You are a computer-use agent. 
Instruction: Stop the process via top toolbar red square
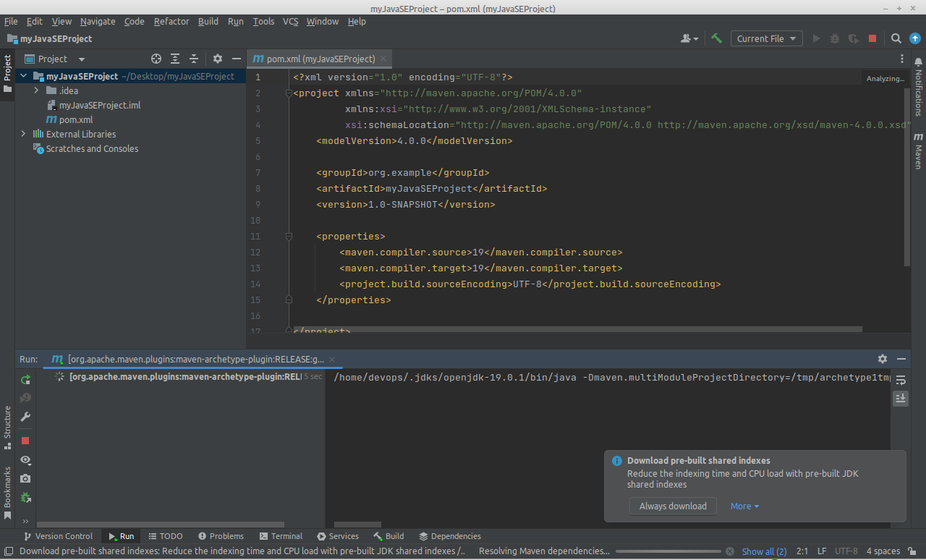(872, 38)
